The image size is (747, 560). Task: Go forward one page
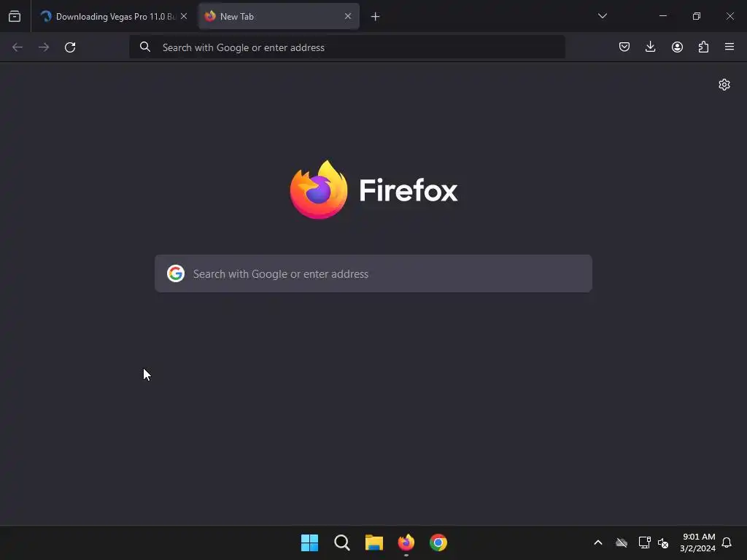point(44,47)
